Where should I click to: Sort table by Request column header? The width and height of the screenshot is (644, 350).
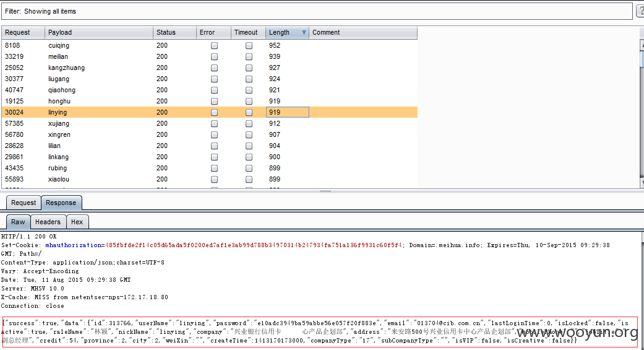(23, 32)
